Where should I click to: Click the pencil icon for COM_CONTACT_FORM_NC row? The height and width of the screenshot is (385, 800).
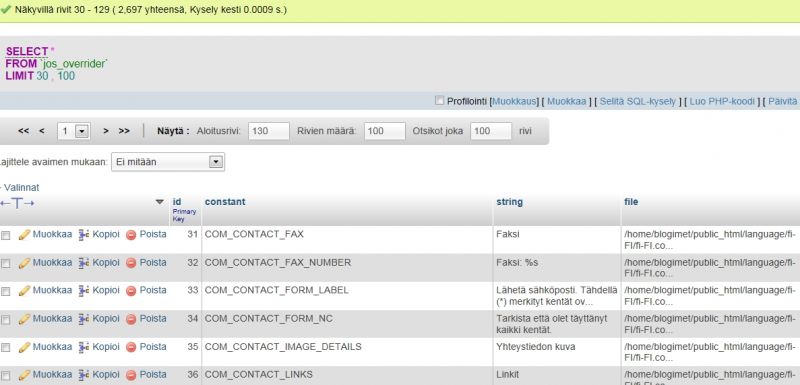click(24, 319)
